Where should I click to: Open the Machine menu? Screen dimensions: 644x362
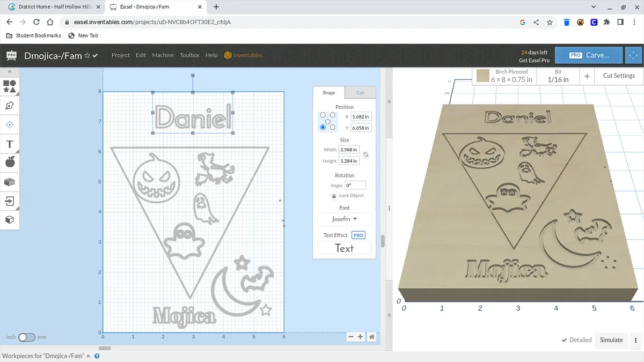coord(163,55)
